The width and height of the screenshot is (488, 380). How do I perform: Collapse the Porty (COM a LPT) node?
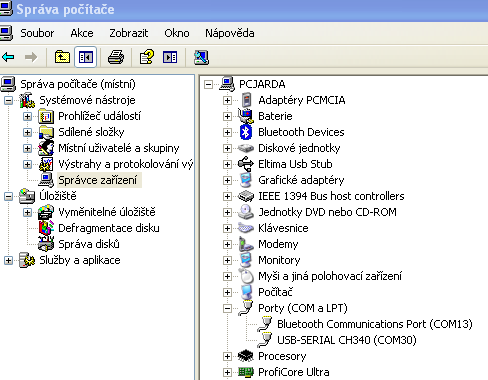(x=227, y=308)
